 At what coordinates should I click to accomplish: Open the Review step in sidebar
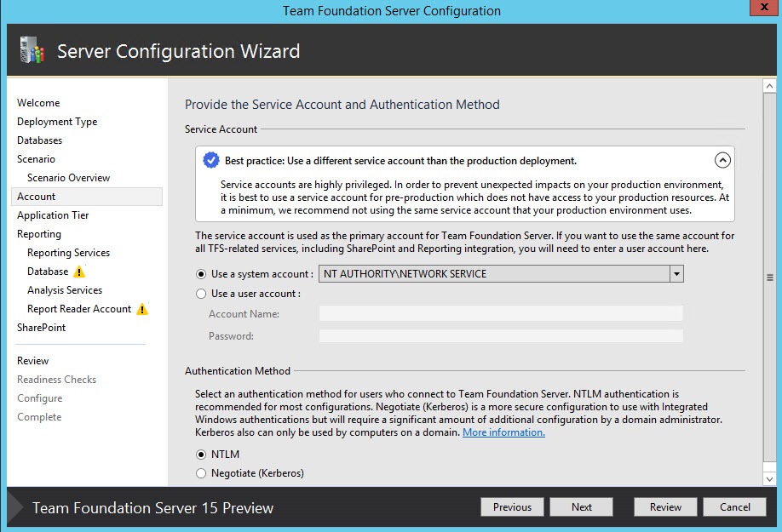click(x=32, y=361)
